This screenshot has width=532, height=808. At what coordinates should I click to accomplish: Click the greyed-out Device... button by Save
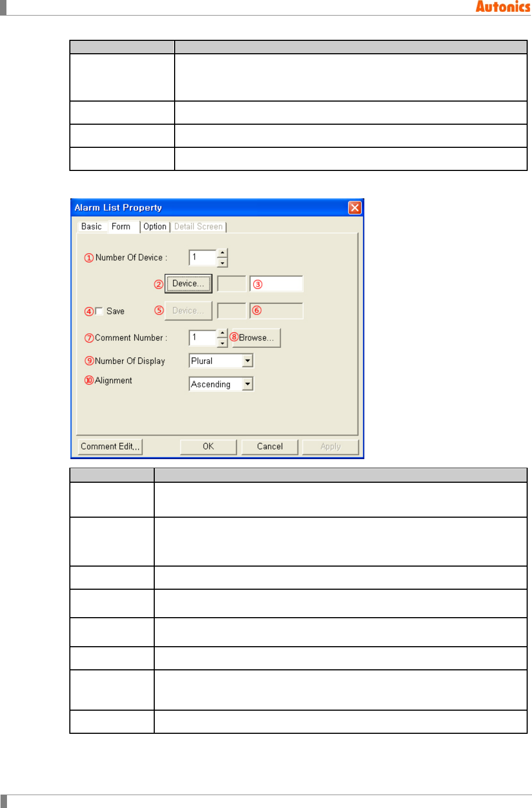coord(188,311)
